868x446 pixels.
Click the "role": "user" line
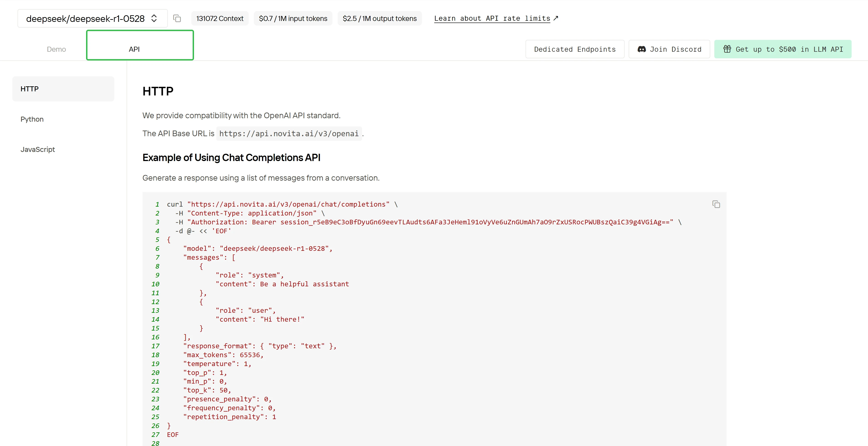(246, 310)
